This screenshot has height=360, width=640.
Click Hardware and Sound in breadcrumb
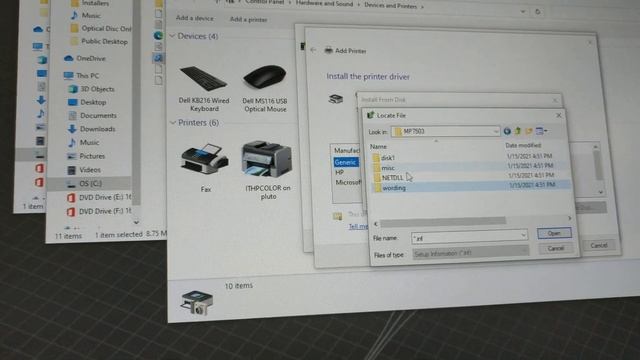[324, 4]
